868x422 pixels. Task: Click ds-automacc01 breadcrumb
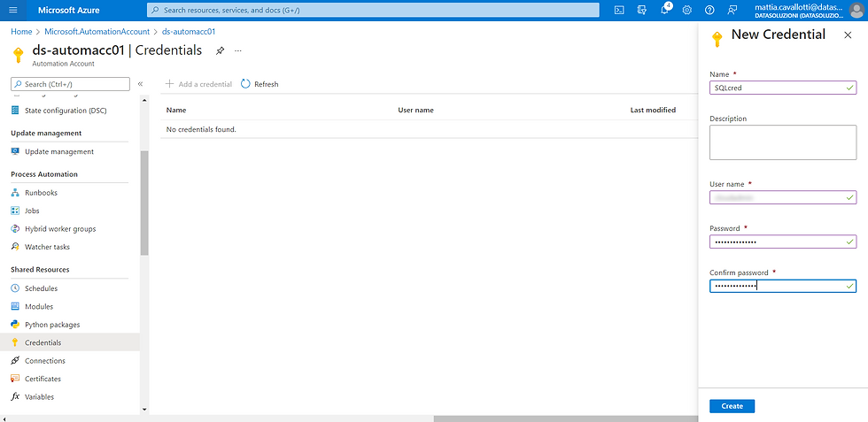(189, 32)
